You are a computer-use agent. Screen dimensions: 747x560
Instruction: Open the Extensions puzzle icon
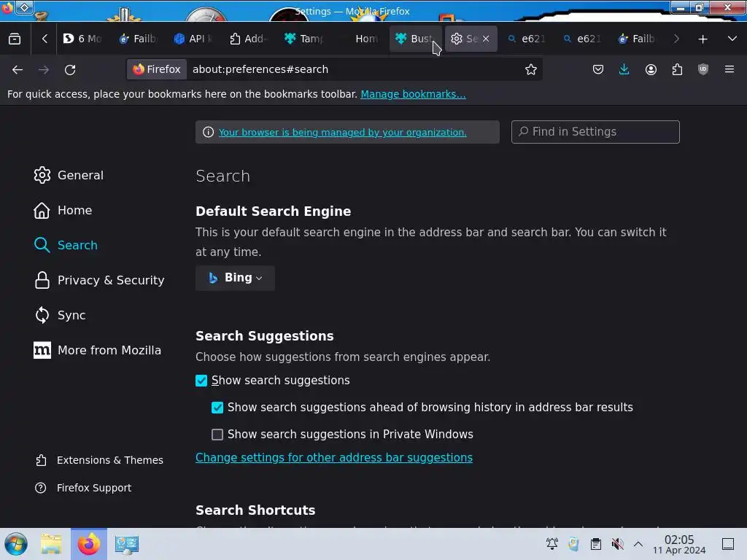coord(677,69)
